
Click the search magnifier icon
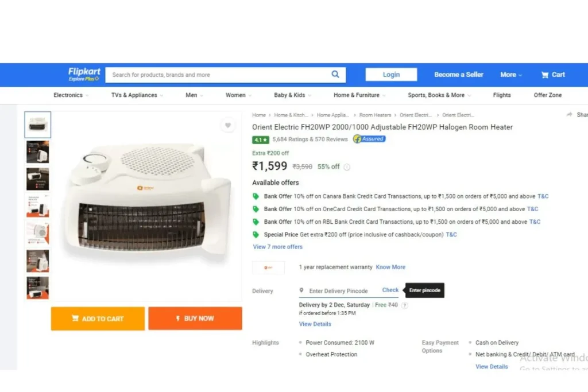pos(335,74)
